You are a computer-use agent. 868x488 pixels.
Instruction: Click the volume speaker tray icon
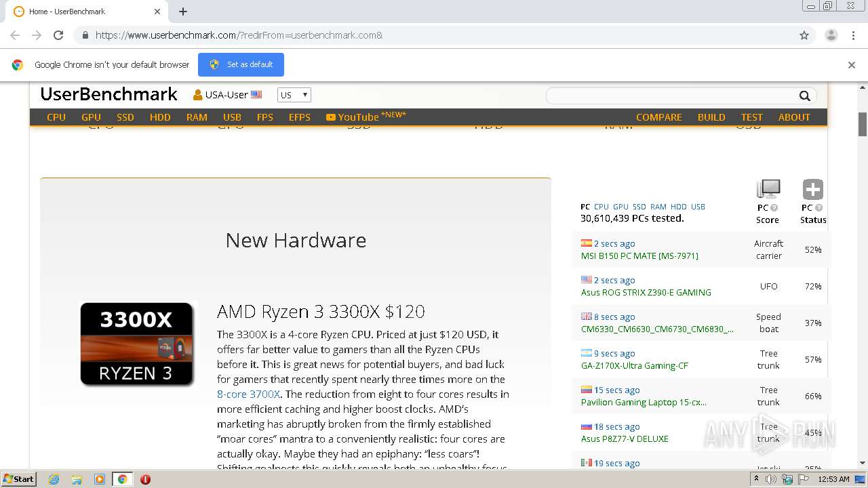pyautogui.click(x=771, y=479)
